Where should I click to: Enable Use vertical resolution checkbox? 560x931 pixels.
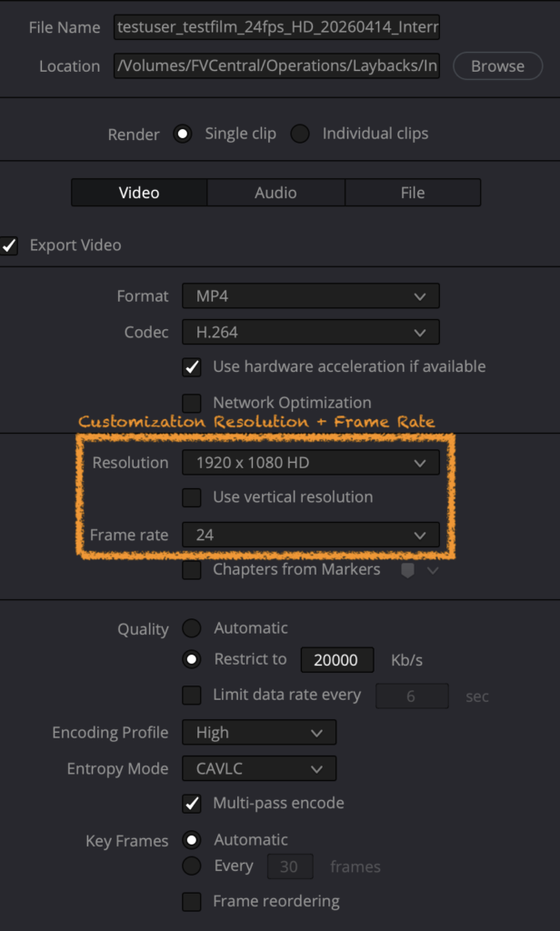click(192, 497)
